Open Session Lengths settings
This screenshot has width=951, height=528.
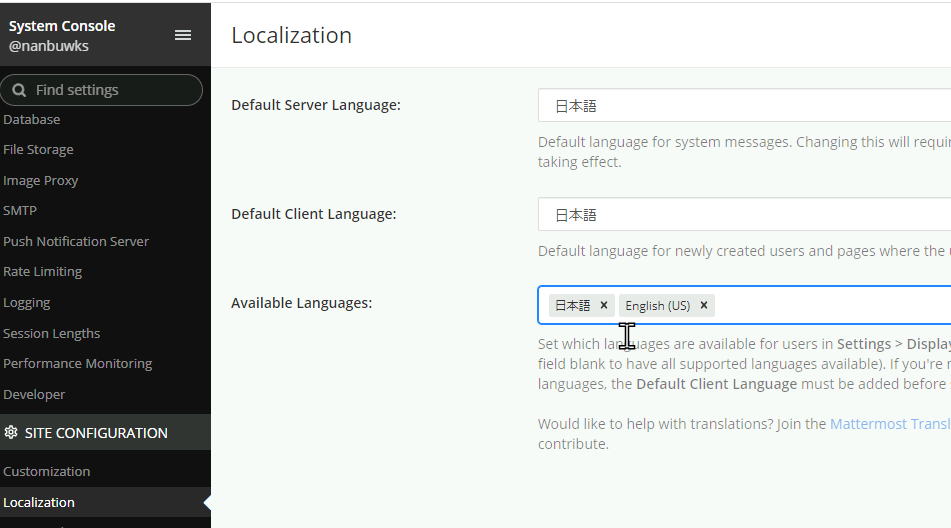point(52,333)
